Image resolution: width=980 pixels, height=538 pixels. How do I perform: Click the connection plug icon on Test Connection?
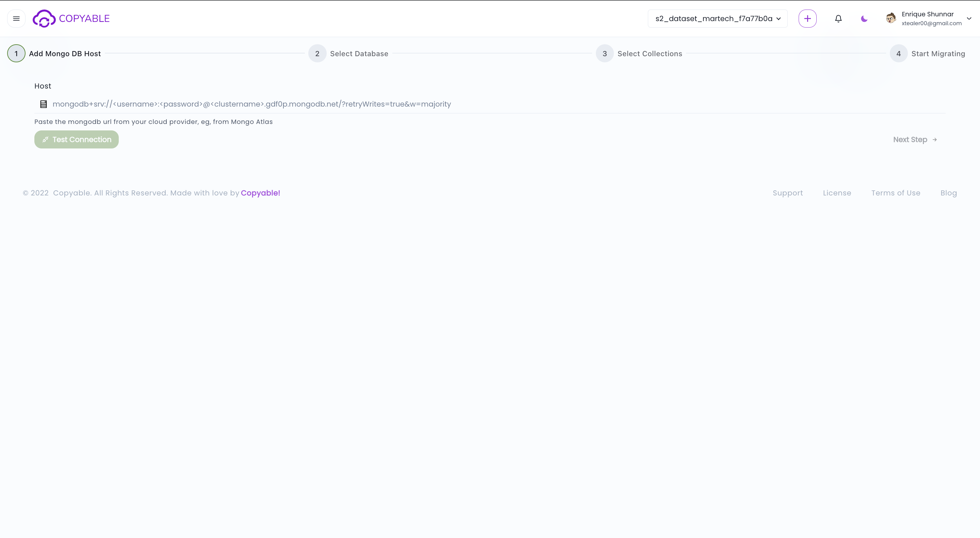tap(45, 139)
